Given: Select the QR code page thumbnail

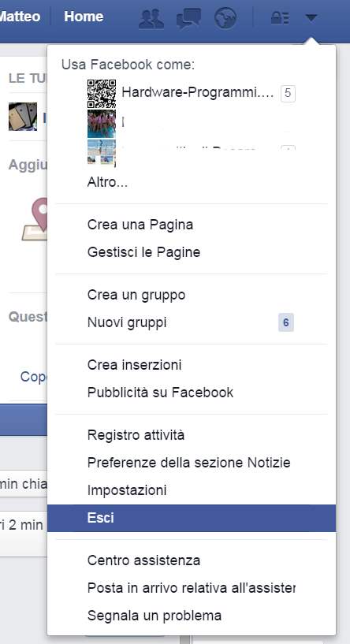Looking at the screenshot, I should click(x=102, y=94).
